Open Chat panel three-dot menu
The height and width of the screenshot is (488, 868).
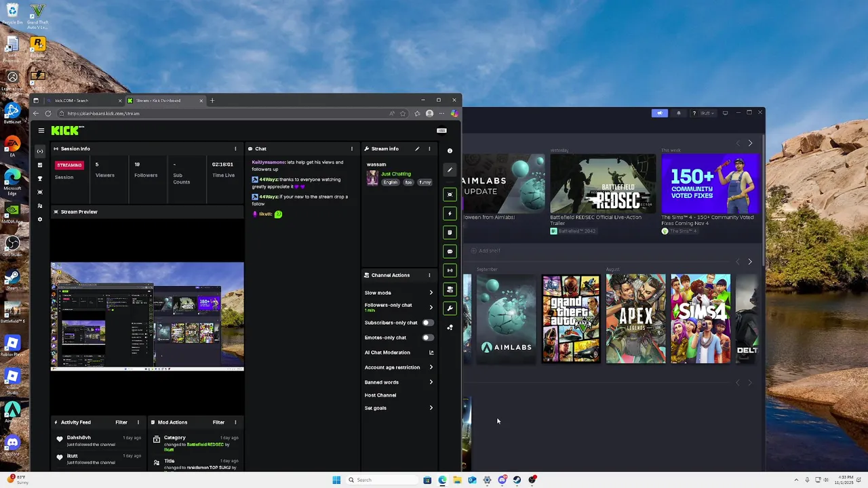[351, 148]
